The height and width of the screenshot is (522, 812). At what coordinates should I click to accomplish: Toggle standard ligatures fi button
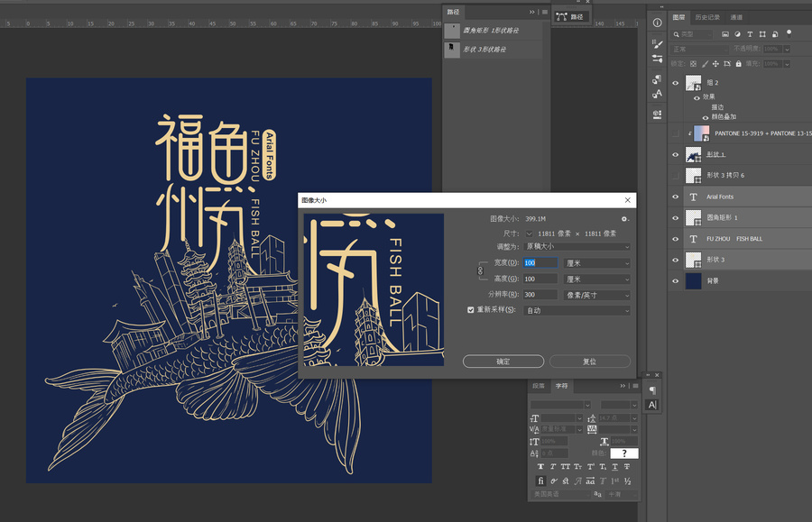click(x=540, y=481)
